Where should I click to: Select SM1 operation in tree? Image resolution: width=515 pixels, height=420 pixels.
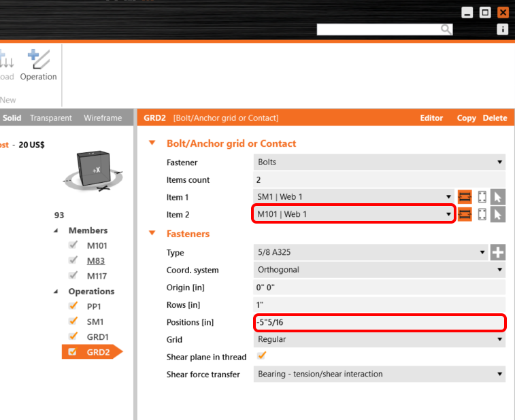pyautogui.click(x=95, y=321)
